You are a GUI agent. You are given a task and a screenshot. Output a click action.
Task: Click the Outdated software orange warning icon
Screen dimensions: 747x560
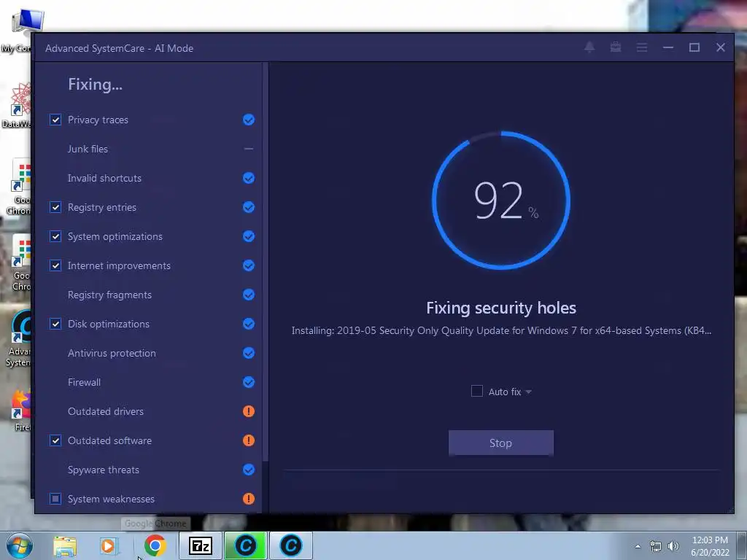(249, 440)
